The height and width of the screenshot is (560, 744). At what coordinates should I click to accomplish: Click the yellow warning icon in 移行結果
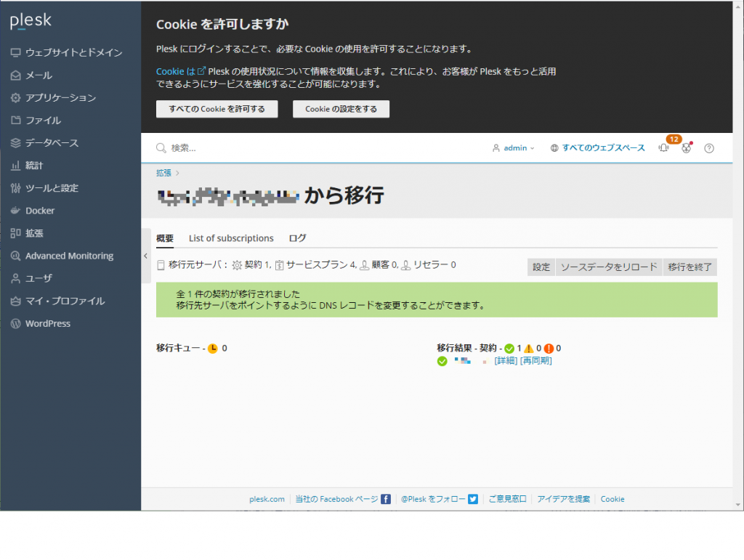tap(529, 349)
